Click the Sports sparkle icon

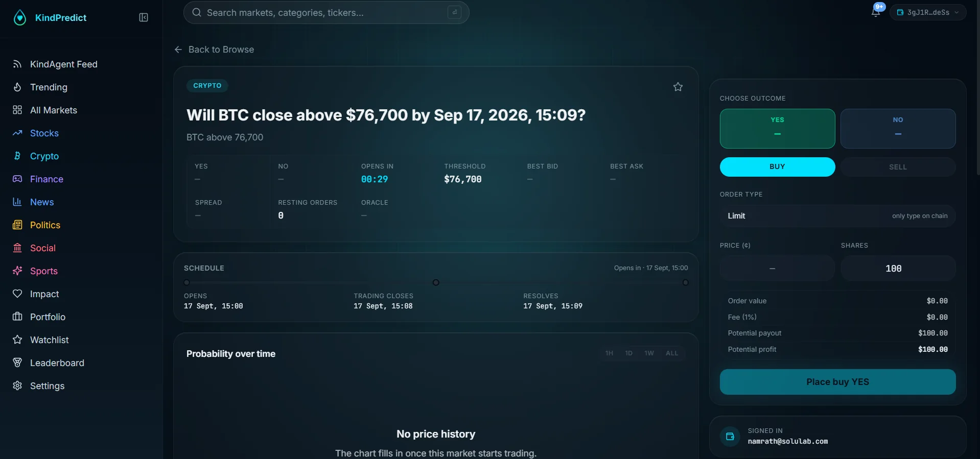pyautogui.click(x=17, y=271)
